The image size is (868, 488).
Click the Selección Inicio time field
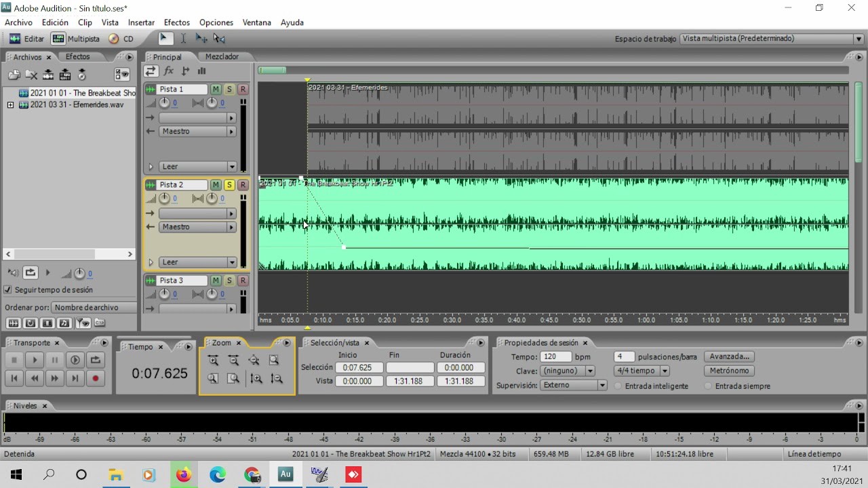(x=359, y=367)
